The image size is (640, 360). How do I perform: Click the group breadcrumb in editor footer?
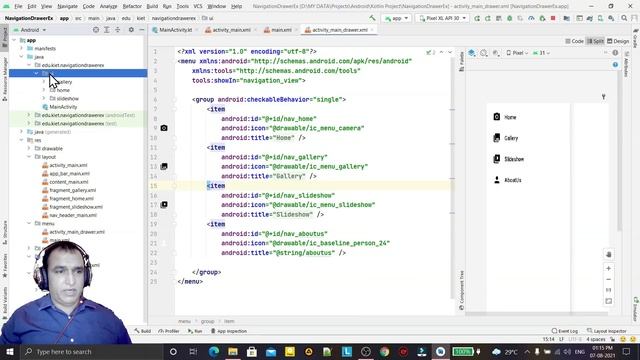pyautogui.click(x=207, y=322)
